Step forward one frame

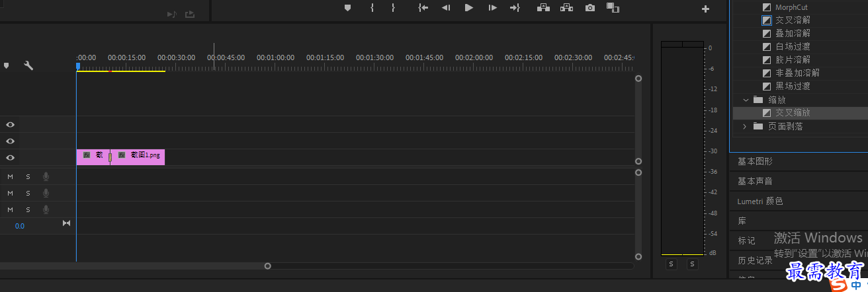(x=492, y=8)
